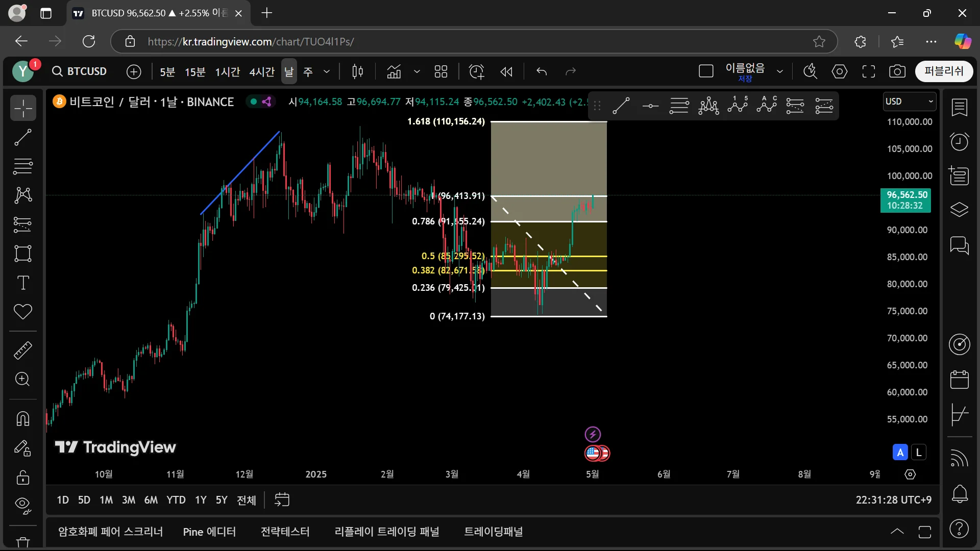Select the trend line drawing tool
Viewport: 980px width, 551px height.
coord(23,137)
